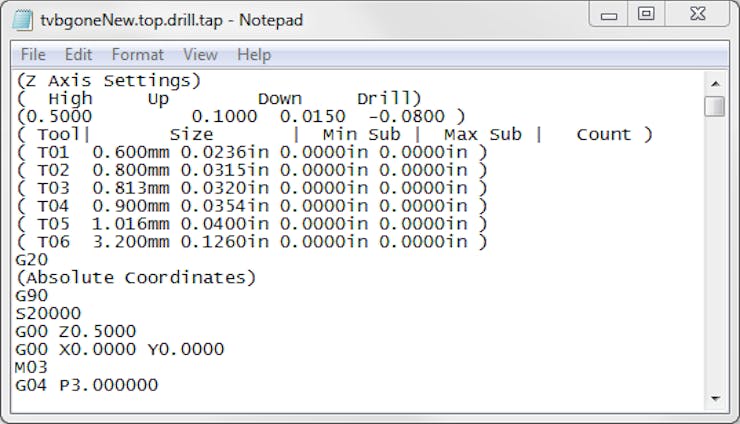This screenshot has height=424, width=740.
Task: Click the Notepad document icon in title bar
Action: (22, 20)
